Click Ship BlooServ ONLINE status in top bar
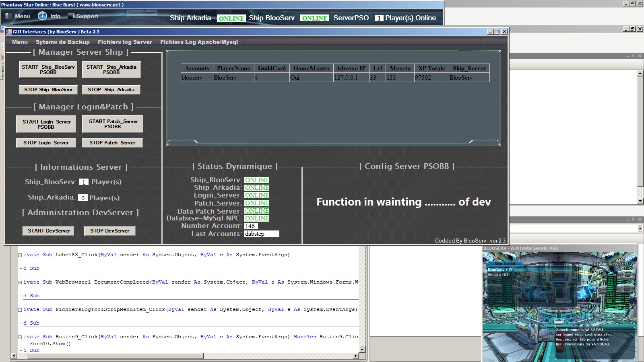Screen dimensions: 644x362 point(315,18)
